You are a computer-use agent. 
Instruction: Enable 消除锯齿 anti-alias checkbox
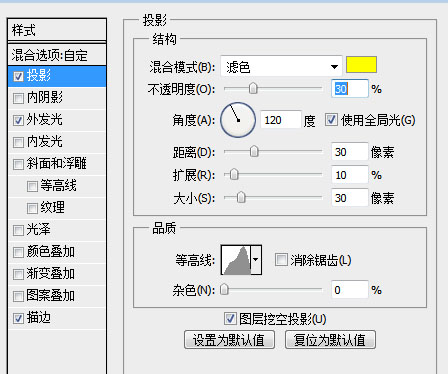pyautogui.click(x=281, y=260)
